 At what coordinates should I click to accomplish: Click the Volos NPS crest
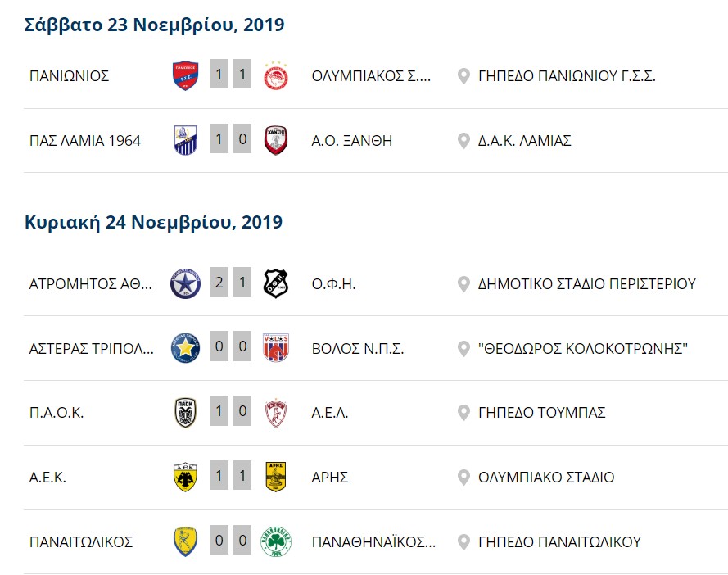pyautogui.click(x=276, y=347)
